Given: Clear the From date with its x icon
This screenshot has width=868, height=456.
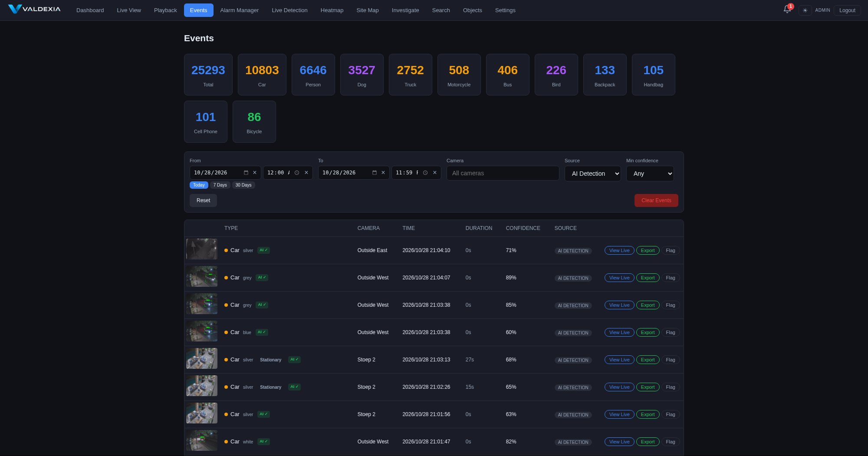Looking at the screenshot, I should [x=255, y=173].
